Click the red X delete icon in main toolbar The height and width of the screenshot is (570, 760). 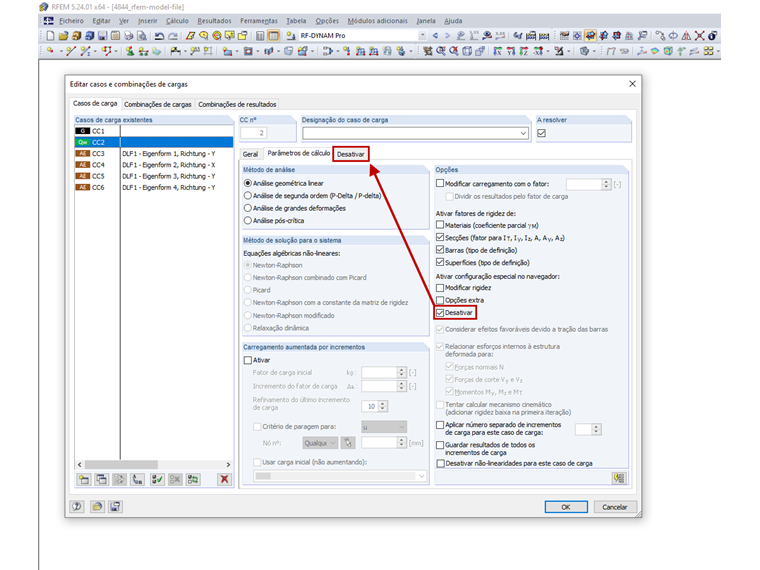pos(699,35)
